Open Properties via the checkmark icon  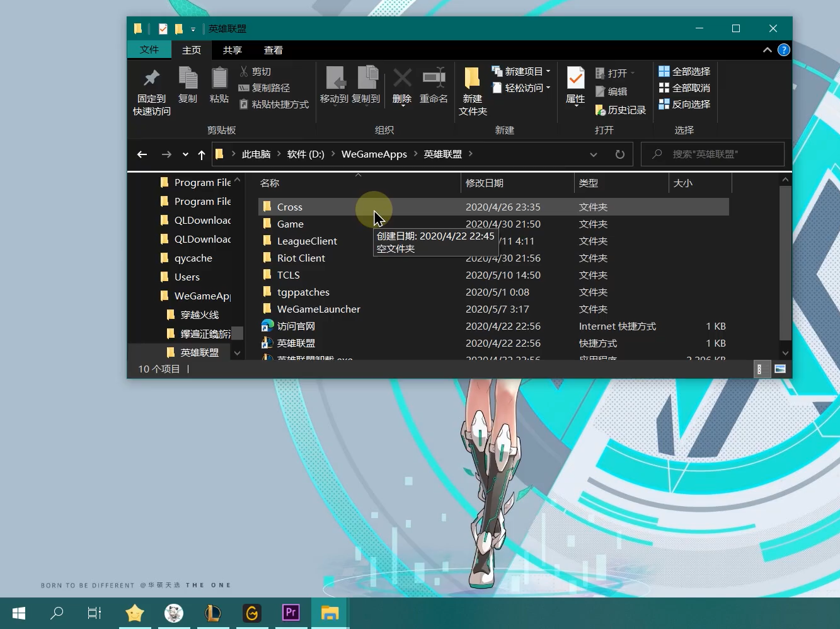[x=575, y=79]
